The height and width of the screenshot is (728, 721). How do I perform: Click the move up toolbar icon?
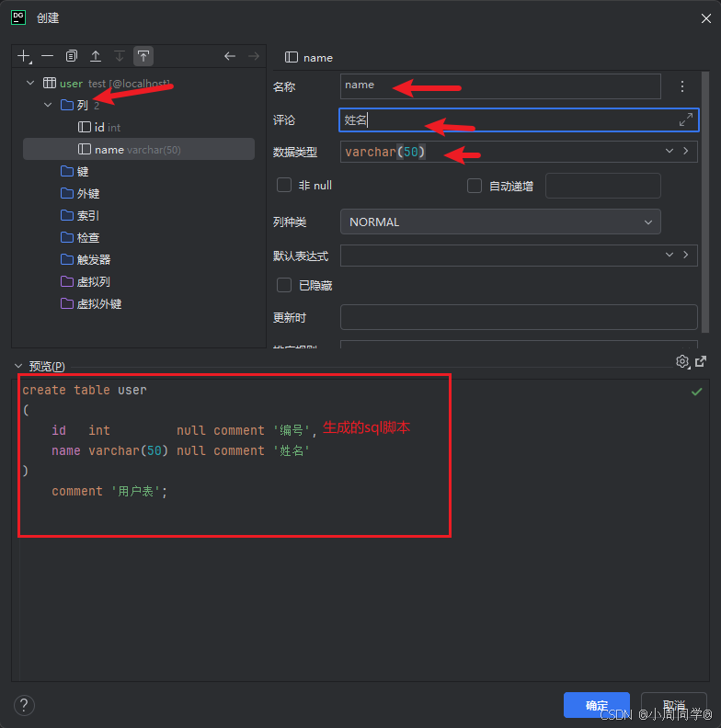96,56
